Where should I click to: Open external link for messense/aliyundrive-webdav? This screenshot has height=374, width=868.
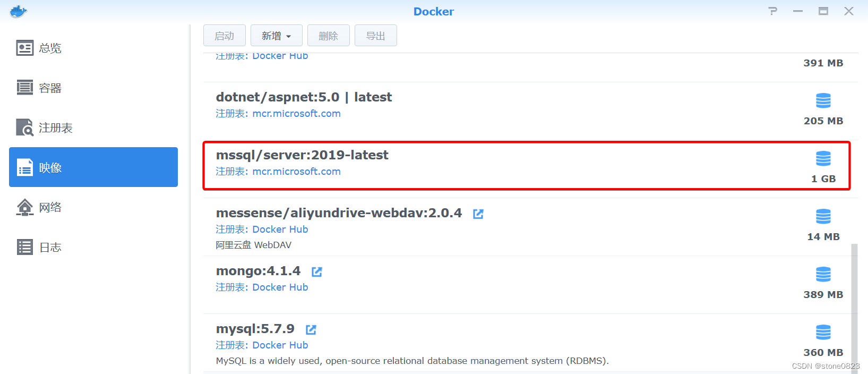(478, 214)
